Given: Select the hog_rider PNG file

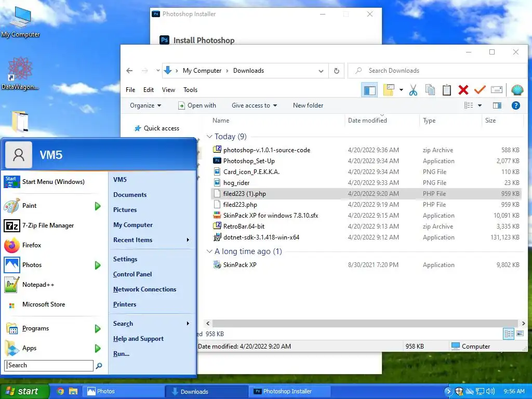Looking at the screenshot, I should click(x=236, y=182).
